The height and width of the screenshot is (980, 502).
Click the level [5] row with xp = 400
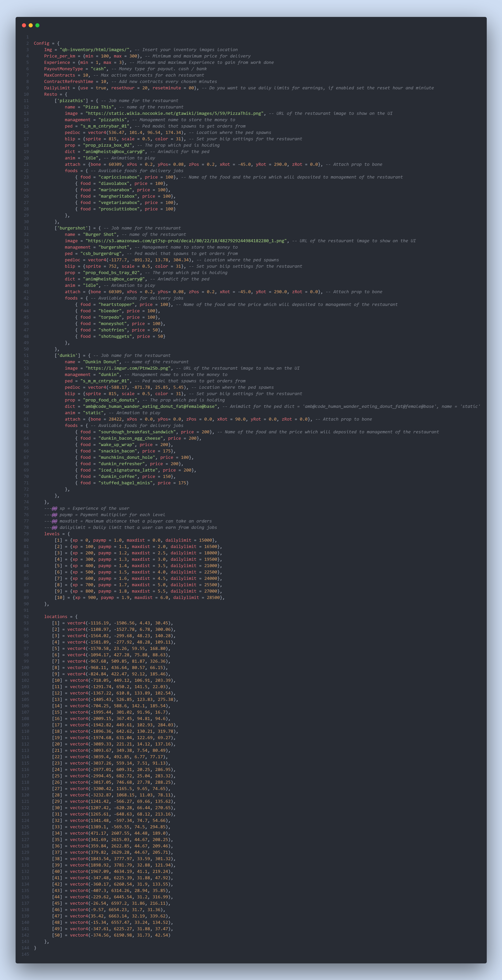click(x=138, y=566)
